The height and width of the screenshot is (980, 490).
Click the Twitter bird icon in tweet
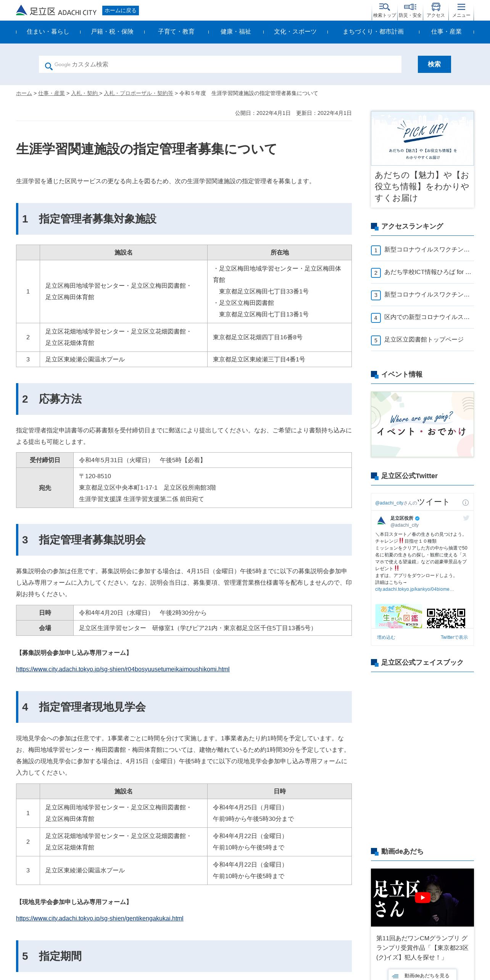click(x=466, y=518)
